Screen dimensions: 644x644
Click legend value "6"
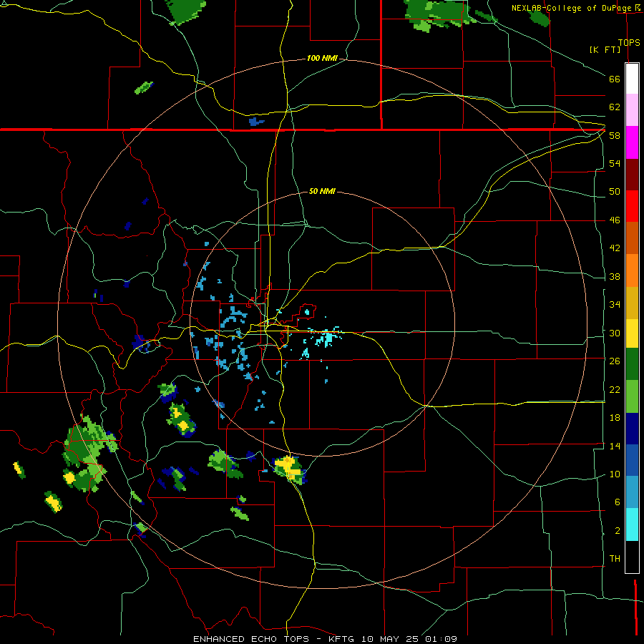click(x=618, y=502)
